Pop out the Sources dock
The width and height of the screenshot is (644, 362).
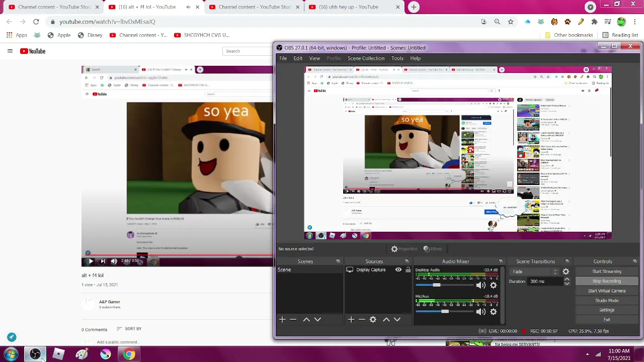407,261
